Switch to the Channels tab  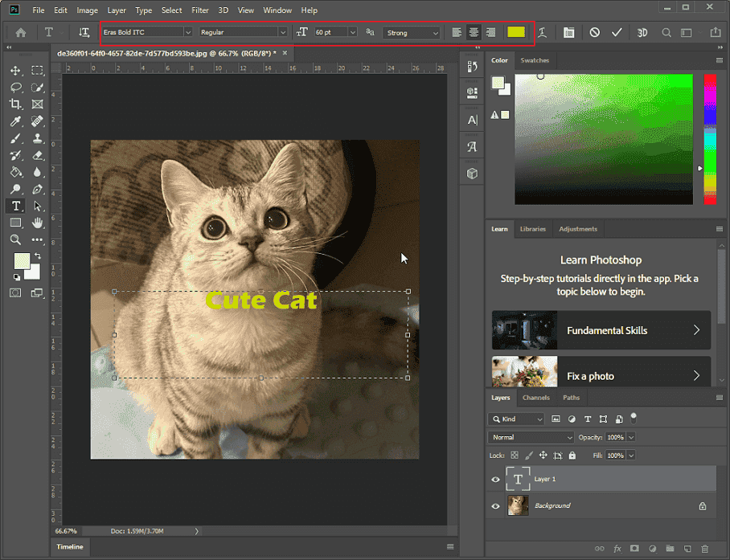[x=535, y=397]
